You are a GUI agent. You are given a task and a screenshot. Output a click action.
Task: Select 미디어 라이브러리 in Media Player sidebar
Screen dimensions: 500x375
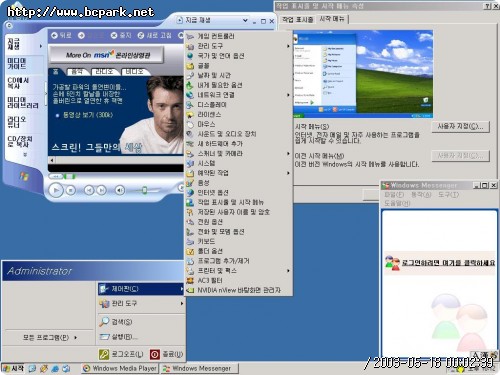[23, 103]
